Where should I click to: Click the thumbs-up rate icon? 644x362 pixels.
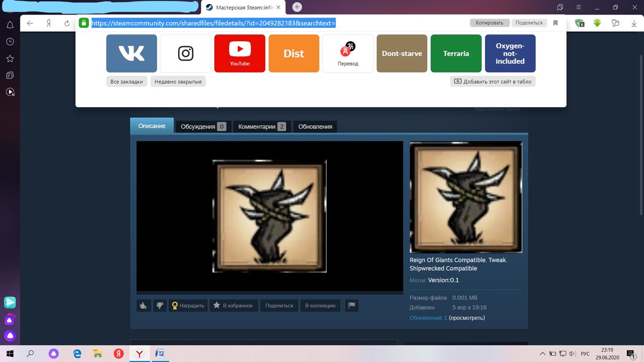pyautogui.click(x=143, y=305)
